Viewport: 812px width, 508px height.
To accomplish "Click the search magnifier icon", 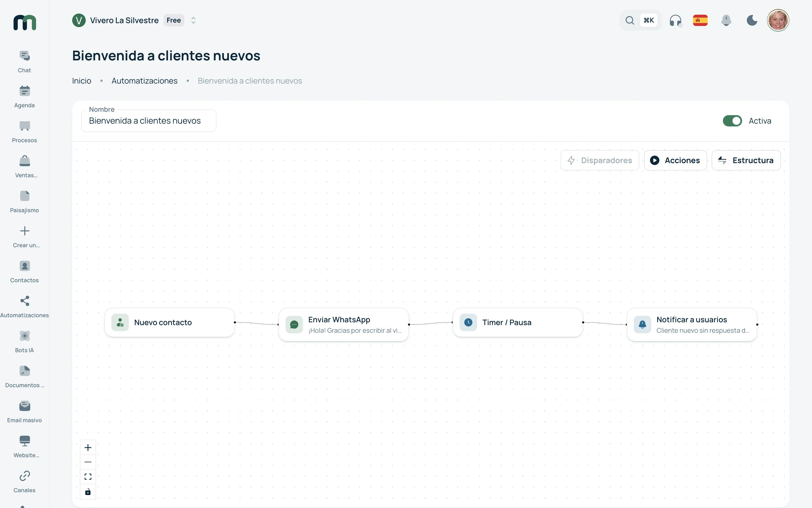I will (630, 21).
